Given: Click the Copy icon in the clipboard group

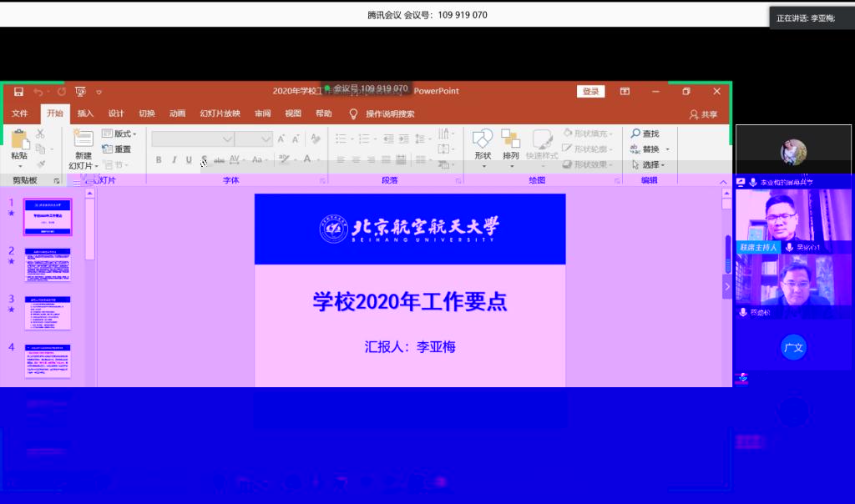Looking at the screenshot, I should click(x=40, y=149).
